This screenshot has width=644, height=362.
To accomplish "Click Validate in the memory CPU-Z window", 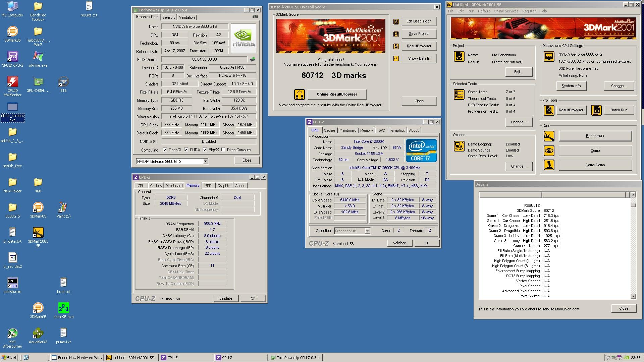I will (225, 298).
